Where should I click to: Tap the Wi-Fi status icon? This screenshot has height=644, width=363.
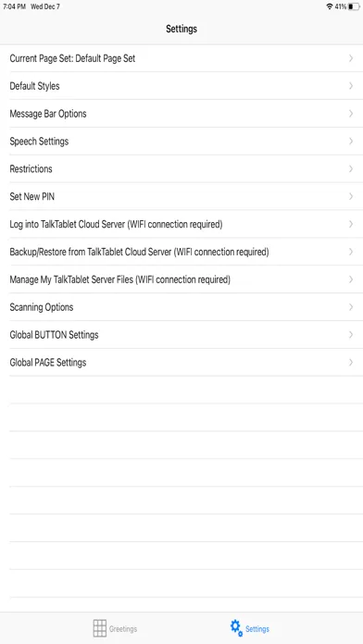point(329,6)
